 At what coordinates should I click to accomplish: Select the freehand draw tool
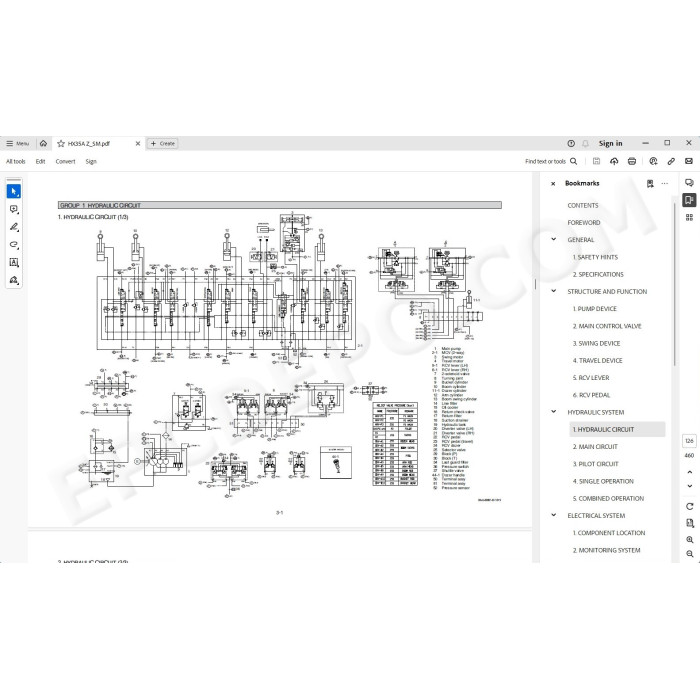point(14,245)
